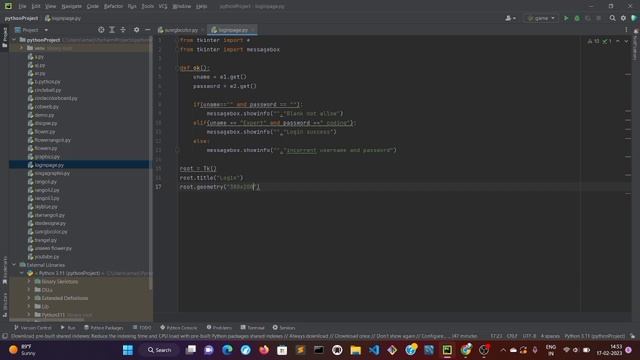Toggle the Problems tool window
The image size is (640, 360).
click(219, 327)
